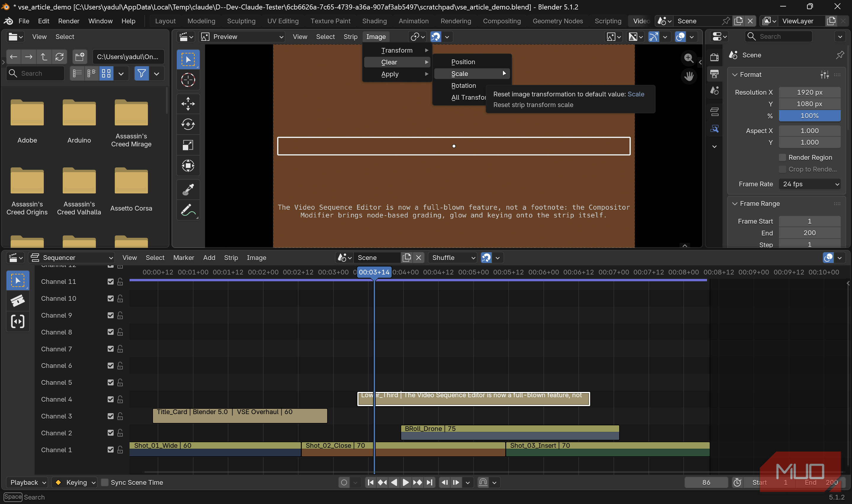Image resolution: width=852 pixels, height=504 pixels.
Task: Jump to the last frame endpoint
Action: pyautogui.click(x=430, y=482)
